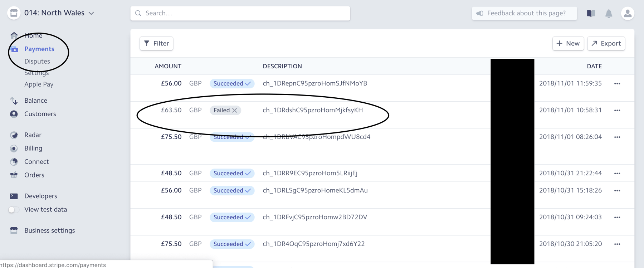Image resolution: width=644 pixels, height=268 pixels.
Task: Export the payments list
Action: 606,43
